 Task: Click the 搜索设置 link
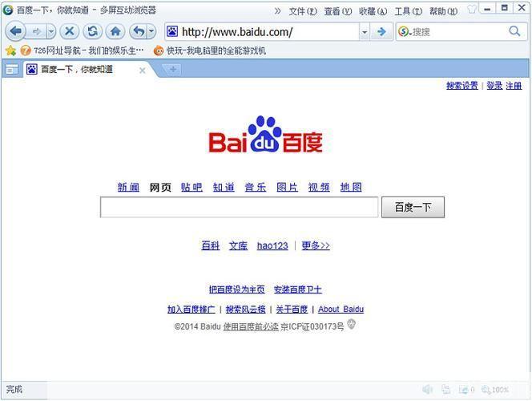click(461, 86)
